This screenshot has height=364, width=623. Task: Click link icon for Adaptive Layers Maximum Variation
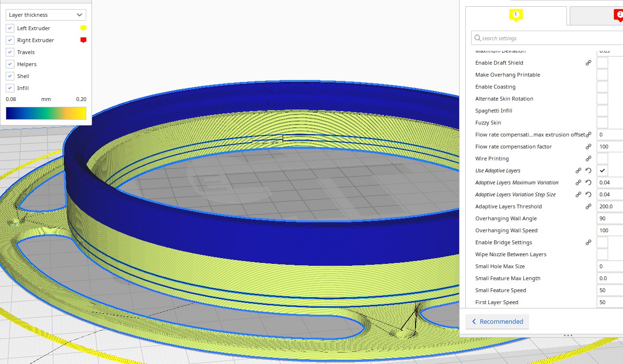[578, 182]
